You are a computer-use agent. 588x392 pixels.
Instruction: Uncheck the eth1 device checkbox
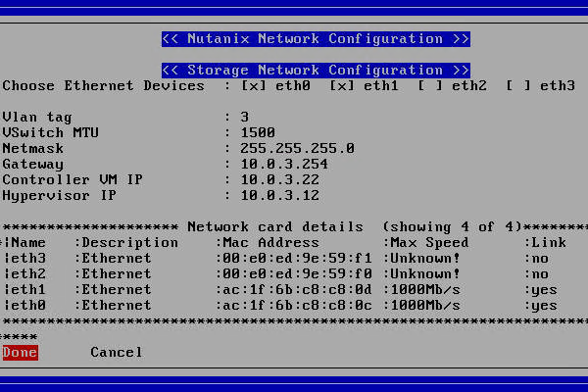(x=341, y=86)
